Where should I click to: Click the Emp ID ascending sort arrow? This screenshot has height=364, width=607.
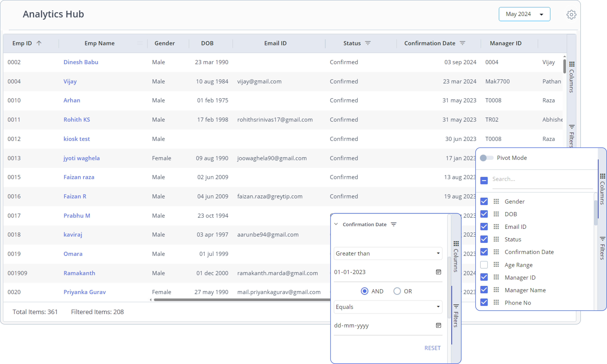point(39,43)
